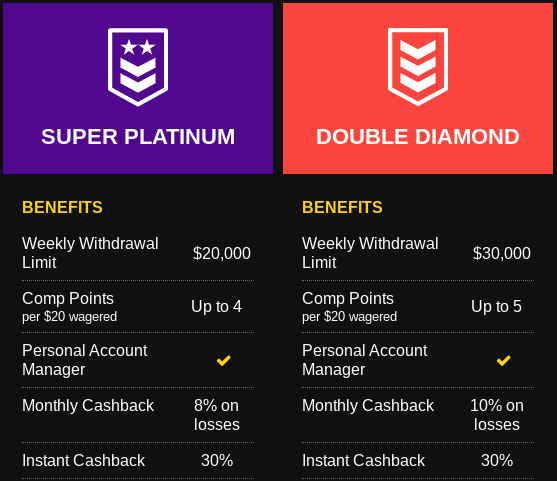Viewport: 557px width, 481px height.
Task: Click the Up to 4 comp points value
Action: click(x=216, y=306)
